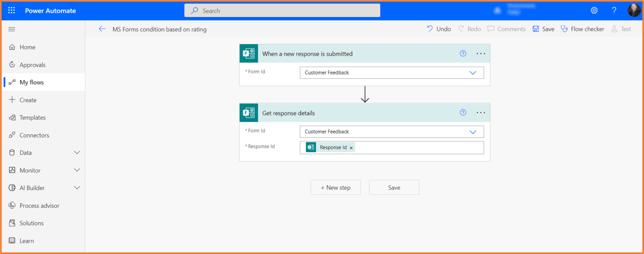Click the Get response details header

365,113
